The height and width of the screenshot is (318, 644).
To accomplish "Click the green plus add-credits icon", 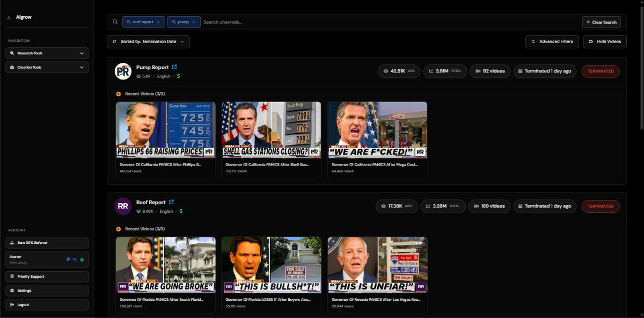I will 82,259.
